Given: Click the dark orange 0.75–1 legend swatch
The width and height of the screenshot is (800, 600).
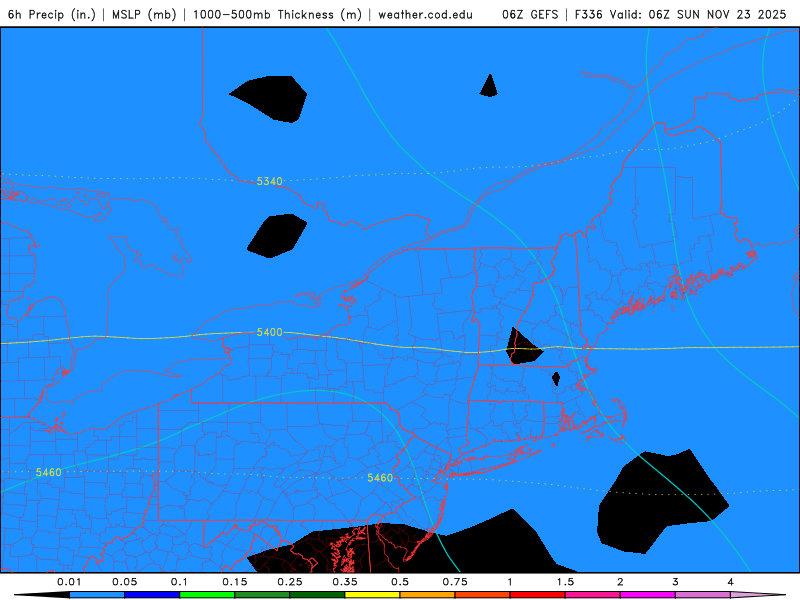Looking at the screenshot, I should [x=483, y=595].
